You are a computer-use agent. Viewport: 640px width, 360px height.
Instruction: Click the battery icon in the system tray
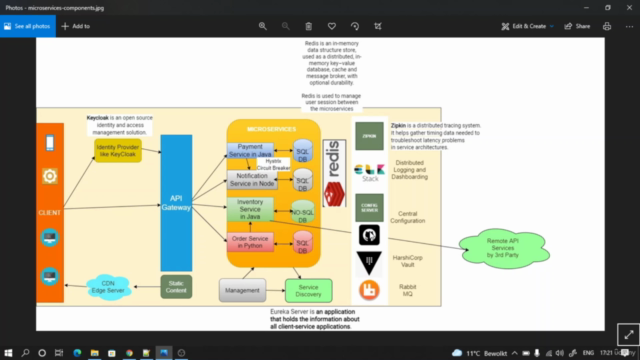(x=526, y=353)
